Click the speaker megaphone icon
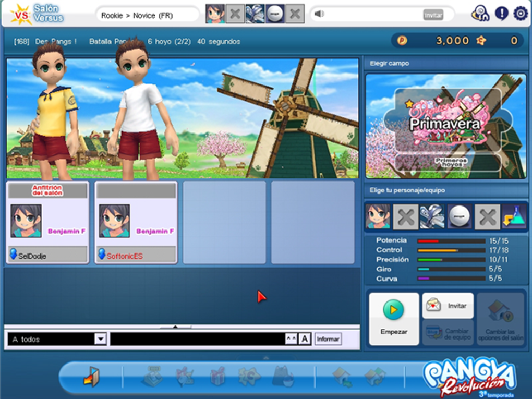This screenshot has height=399, width=532. tap(319, 14)
